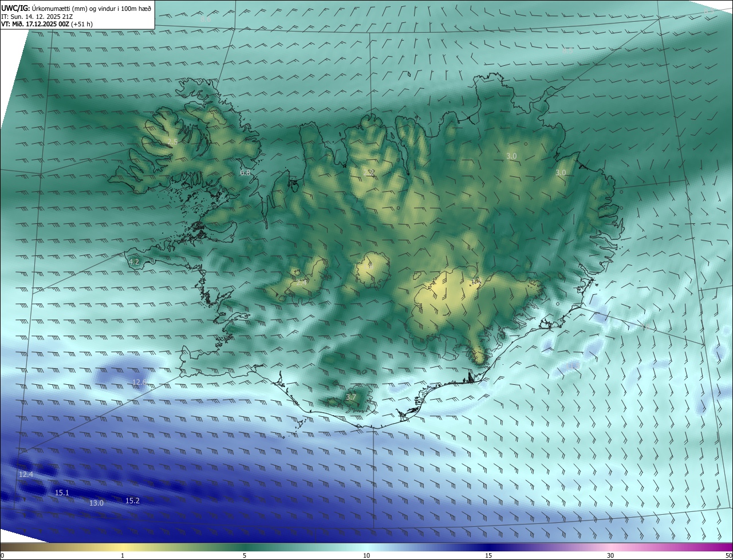Screen dimensions: 733x560
Task: Click the colorbar tick label 15
Action: [488, 555]
